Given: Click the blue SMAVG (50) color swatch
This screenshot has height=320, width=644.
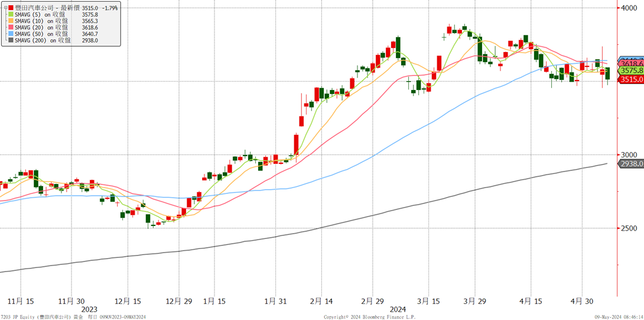Looking at the screenshot, I should point(11,34).
